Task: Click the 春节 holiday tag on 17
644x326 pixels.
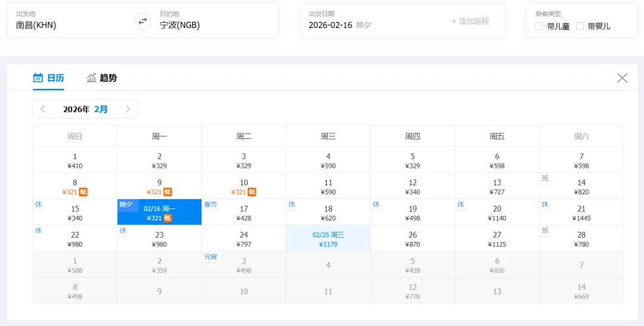Action: (210, 204)
